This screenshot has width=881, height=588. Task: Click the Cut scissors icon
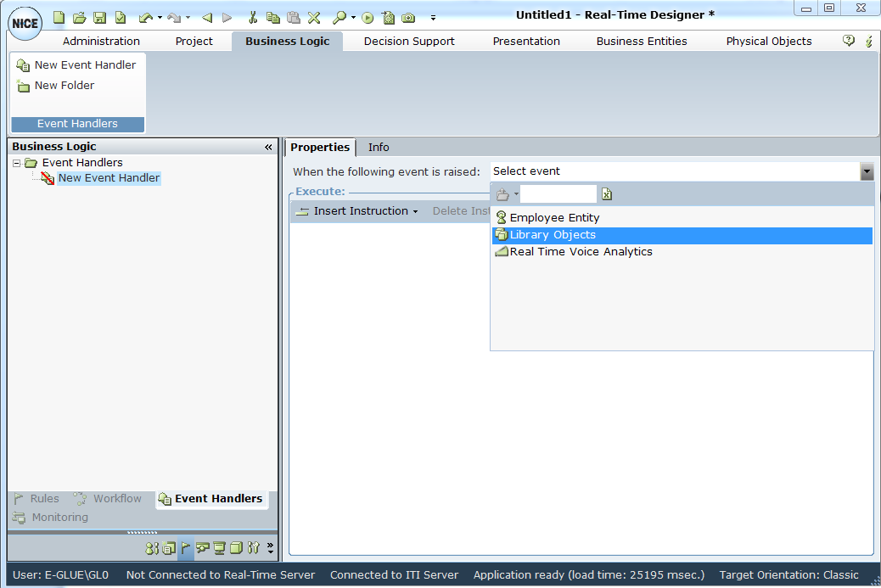click(x=252, y=17)
